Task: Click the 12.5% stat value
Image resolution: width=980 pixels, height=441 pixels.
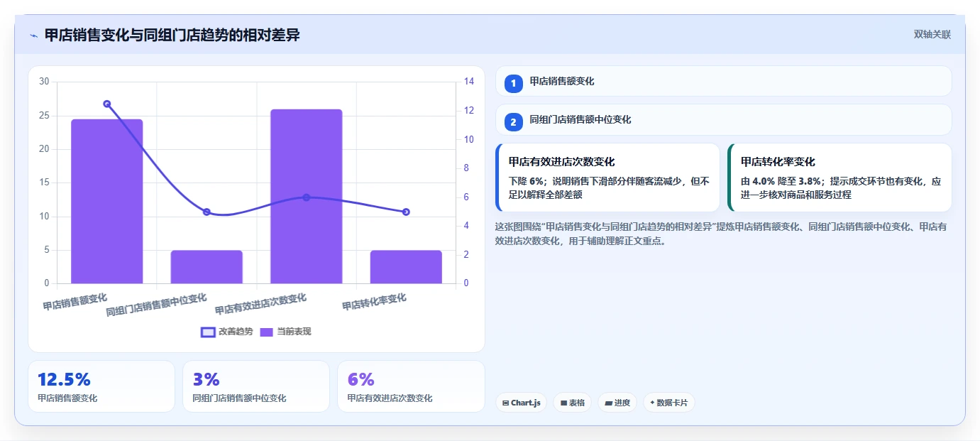Action: (x=64, y=379)
